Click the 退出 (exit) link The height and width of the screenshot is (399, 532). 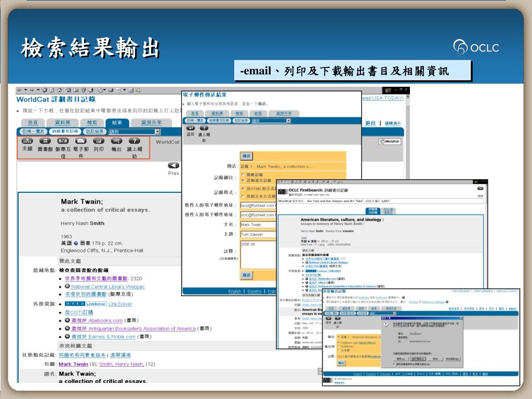(x=370, y=123)
